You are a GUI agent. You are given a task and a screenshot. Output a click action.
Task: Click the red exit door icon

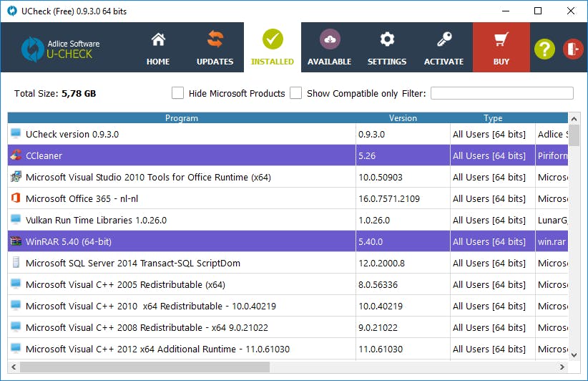coord(573,49)
